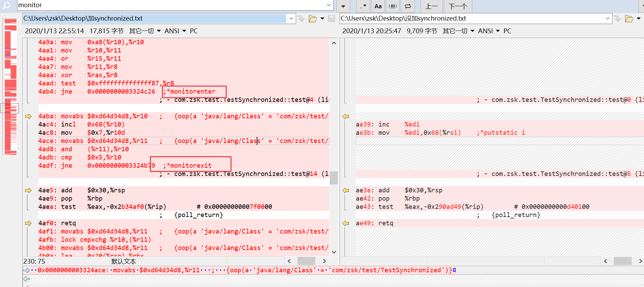Open arrow menu next to left folder icon
This screenshot has height=287, width=644.
point(322,19)
